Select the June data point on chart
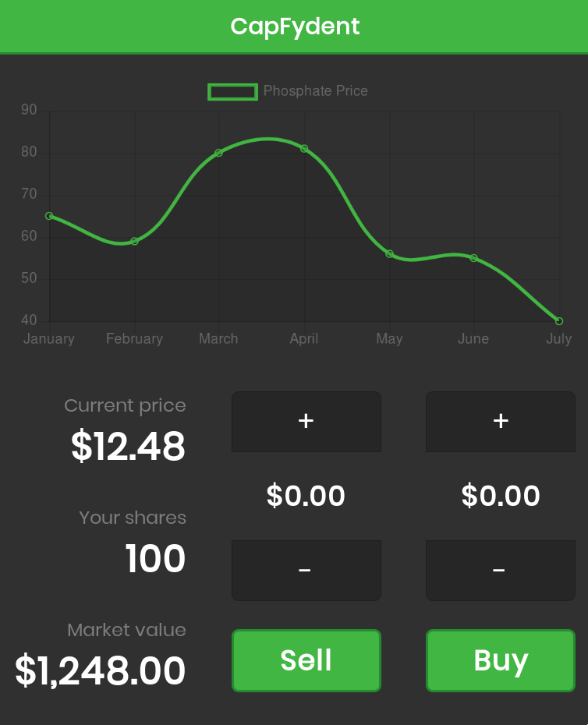The width and height of the screenshot is (588, 725). pyautogui.click(x=474, y=258)
